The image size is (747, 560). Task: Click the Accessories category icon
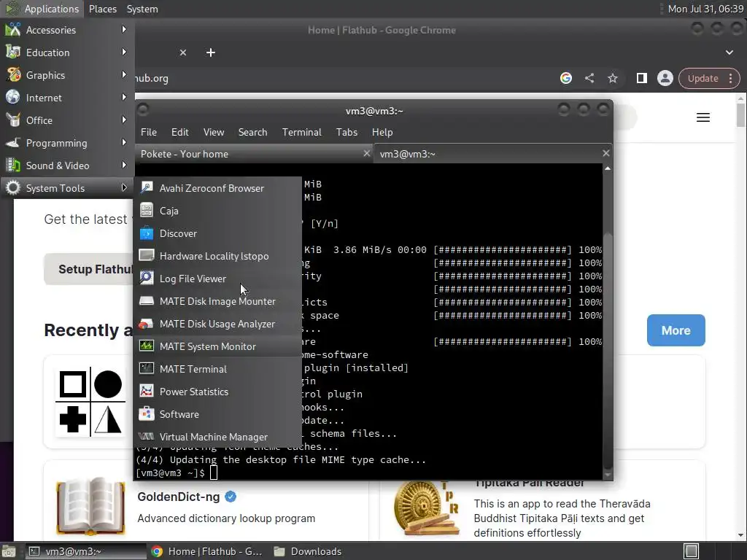pyautogui.click(x=13, y=29)
